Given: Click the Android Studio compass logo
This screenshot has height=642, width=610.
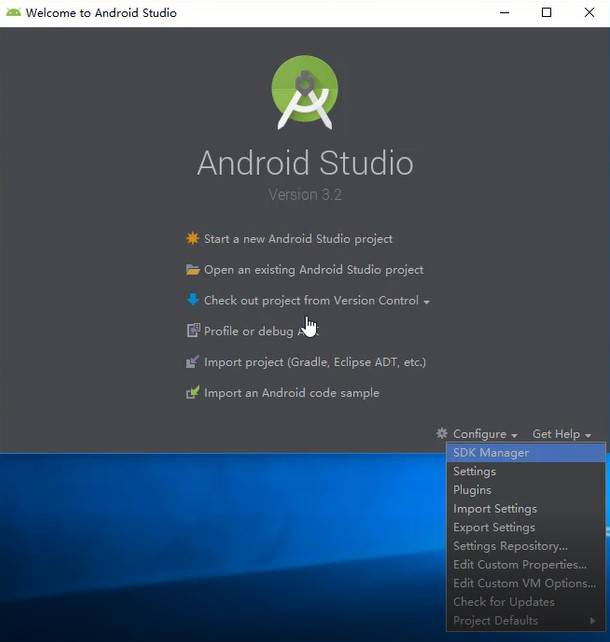Looking at the screenshot, I should click(305, 92).
